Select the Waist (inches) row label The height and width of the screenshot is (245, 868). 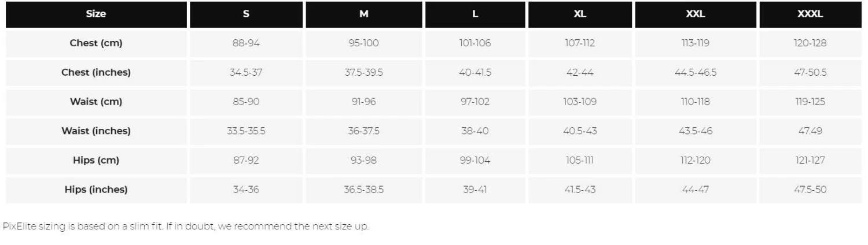[96, 131]
